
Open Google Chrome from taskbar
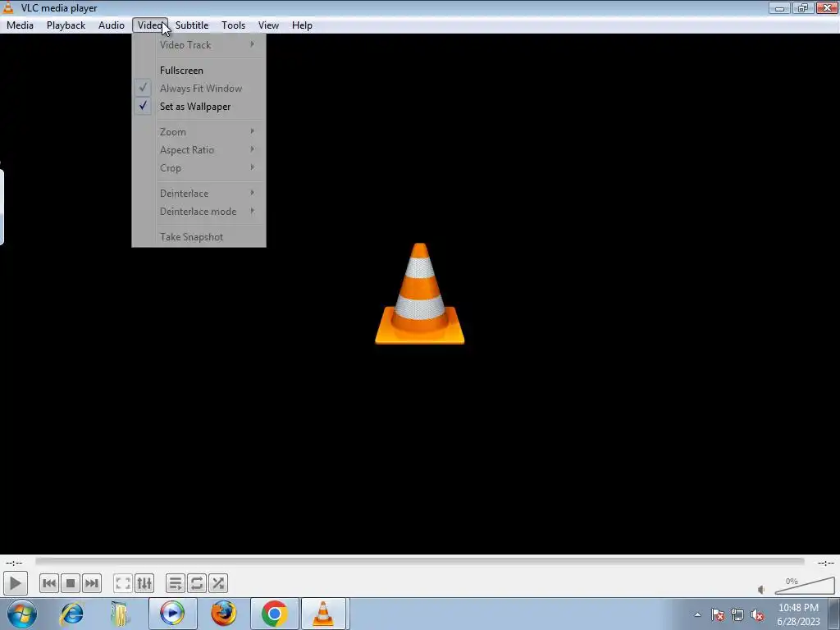[x=274, y=614]
